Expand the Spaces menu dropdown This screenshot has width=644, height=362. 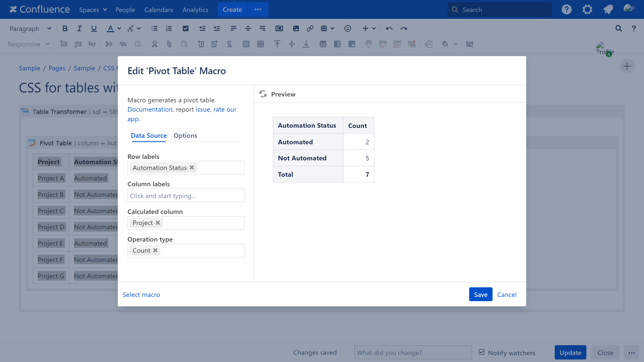[x=93, y=10]
